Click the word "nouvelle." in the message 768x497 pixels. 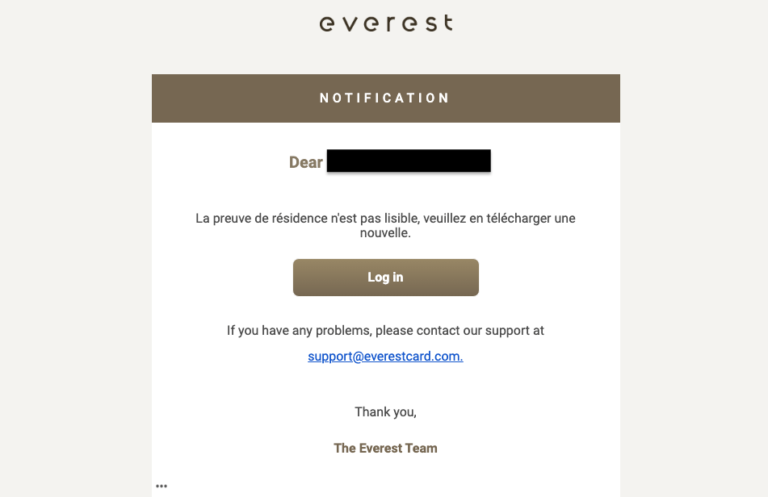click(385, 234)
